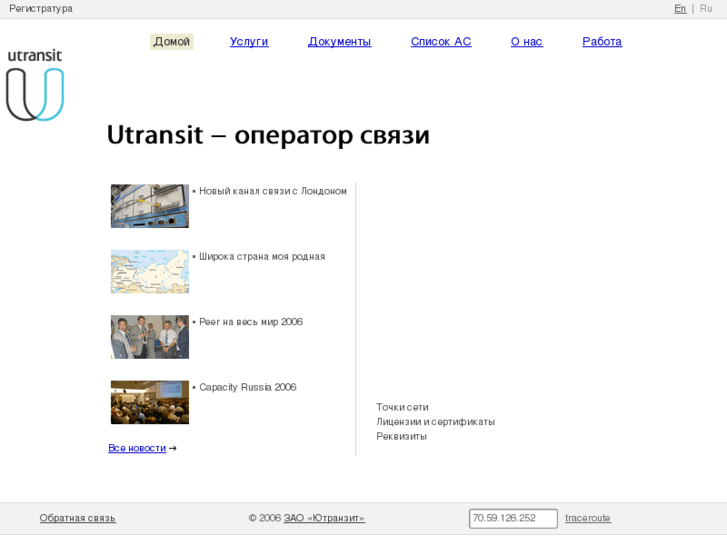Read news 'Новый канал связи с Лондоном'
This screenshot has width=727, height=545.
[273, 191]
